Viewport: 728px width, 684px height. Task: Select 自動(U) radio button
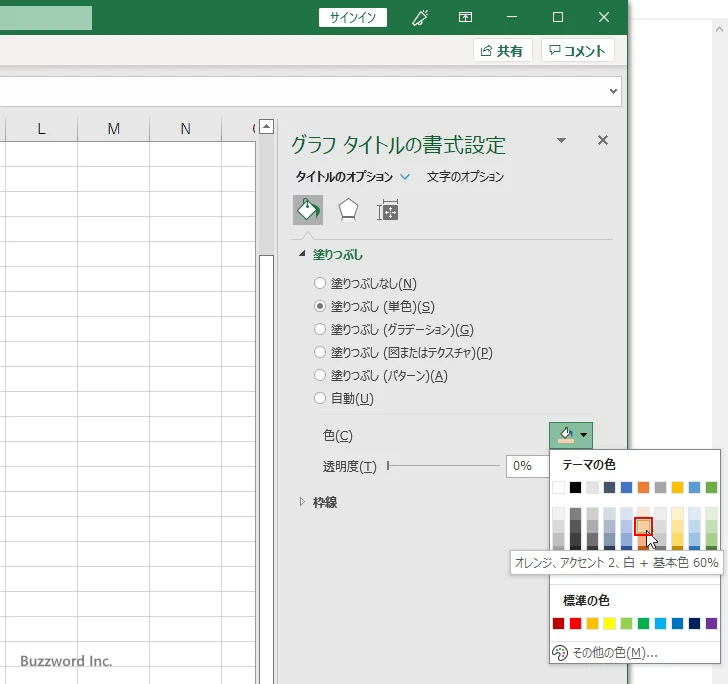pyautogui.click(x=319, y=398)
